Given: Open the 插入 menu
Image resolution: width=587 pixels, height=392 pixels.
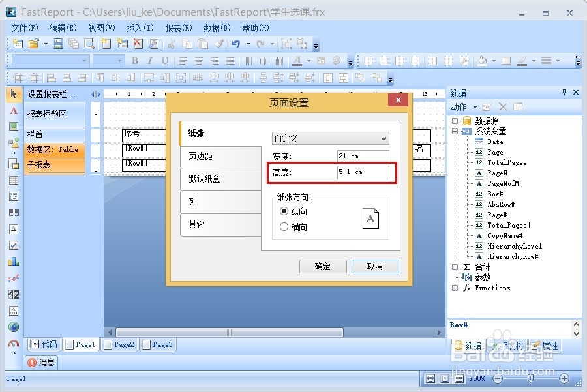Looking at the screenshot, I should pos(140,27).
